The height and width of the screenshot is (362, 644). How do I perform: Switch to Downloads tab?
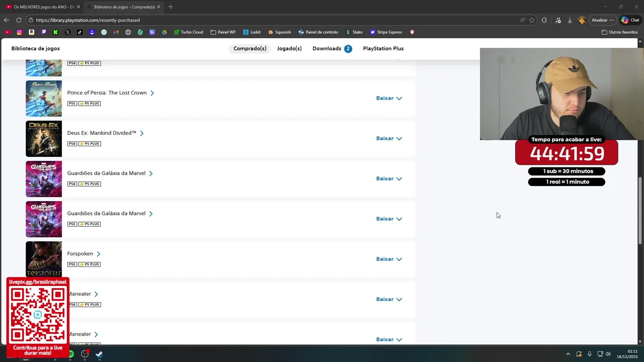click(332, 49)
